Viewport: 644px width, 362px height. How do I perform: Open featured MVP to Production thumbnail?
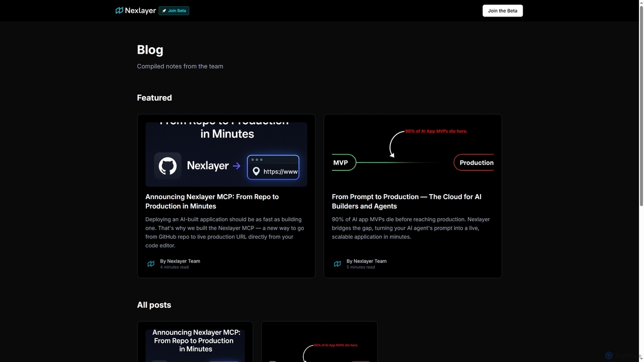(413, 154)
